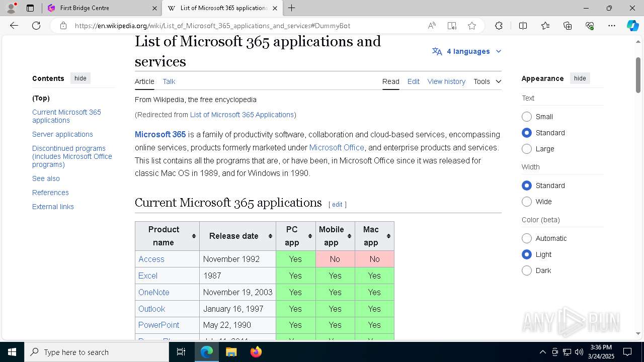
Task: Open File Explorer from the taskbar
Action: click(231, 352)
